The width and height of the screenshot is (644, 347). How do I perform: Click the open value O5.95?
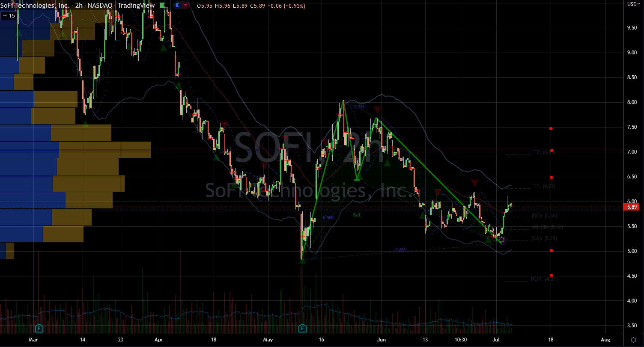coord(204,5)
